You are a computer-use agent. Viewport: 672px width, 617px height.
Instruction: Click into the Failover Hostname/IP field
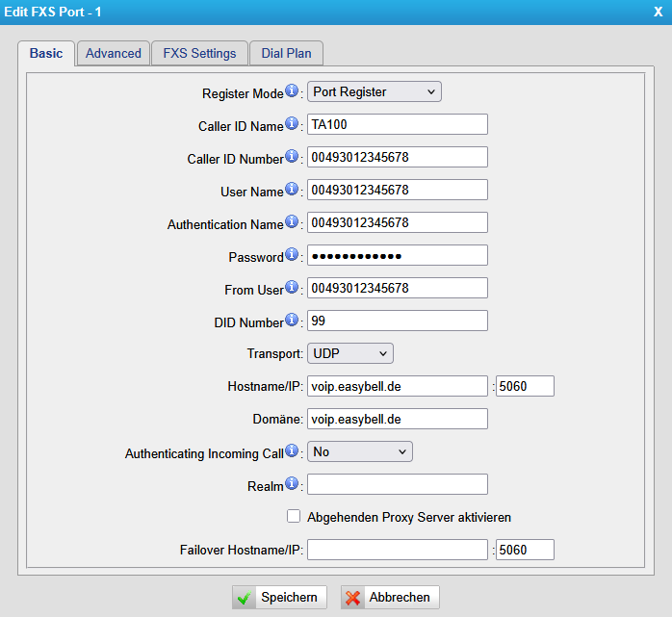[x=397, y=551]
